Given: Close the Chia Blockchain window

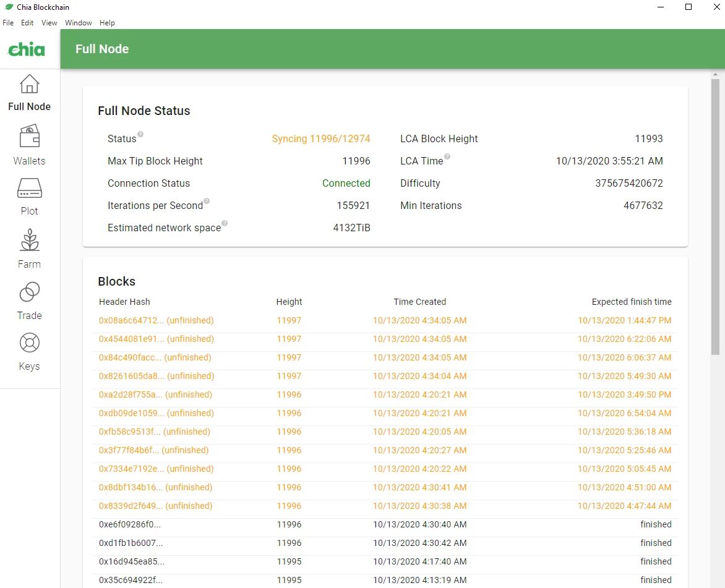Looking at the screenshot, I should coord(716,7).
